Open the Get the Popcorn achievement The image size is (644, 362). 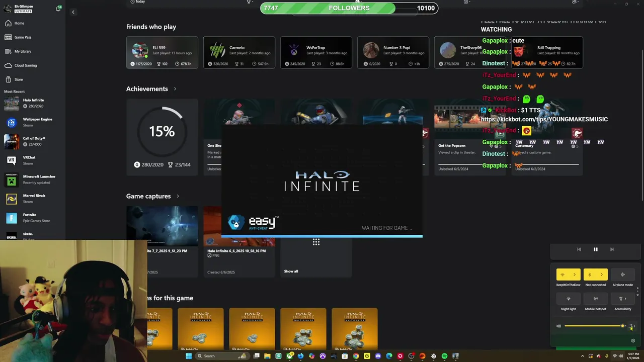point(470,137)
